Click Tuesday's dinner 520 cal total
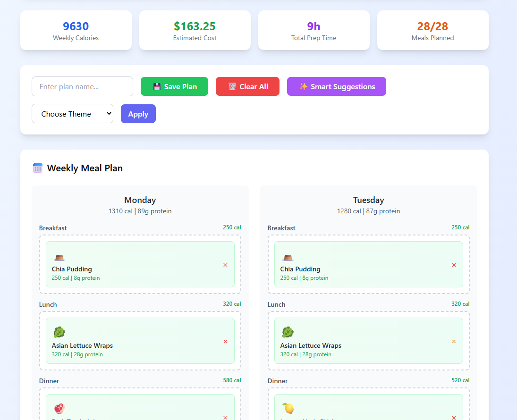 tap(460, 380)
